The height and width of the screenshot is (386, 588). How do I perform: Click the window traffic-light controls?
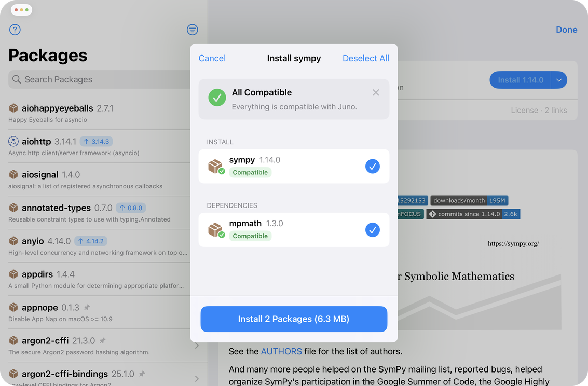coord(21,10)
